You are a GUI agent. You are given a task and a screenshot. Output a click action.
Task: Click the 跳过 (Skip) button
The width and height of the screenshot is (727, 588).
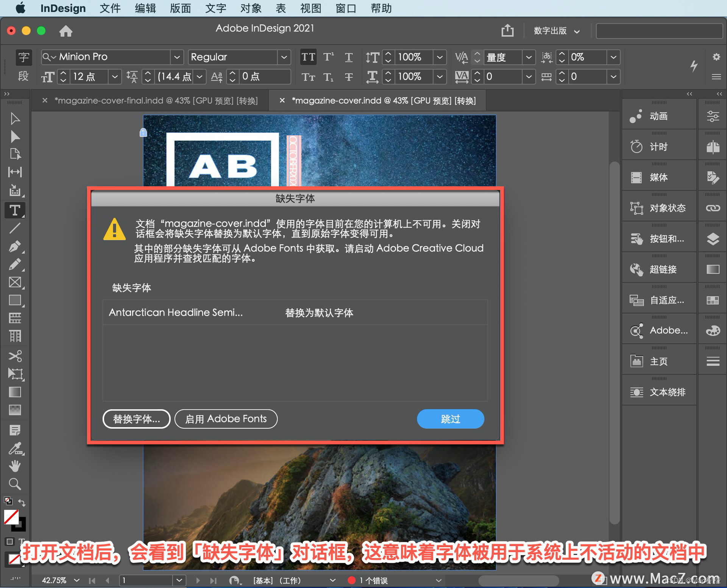[450, 419]
